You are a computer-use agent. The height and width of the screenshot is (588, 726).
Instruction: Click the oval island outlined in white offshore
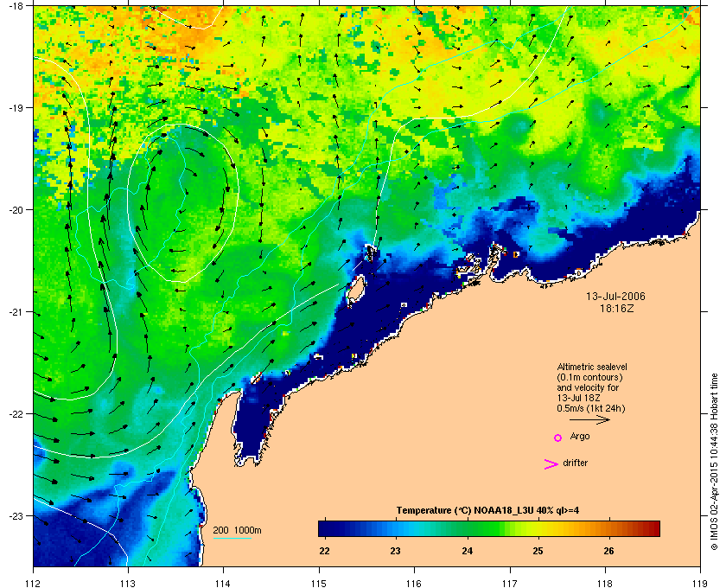click(x=355, y=289)
